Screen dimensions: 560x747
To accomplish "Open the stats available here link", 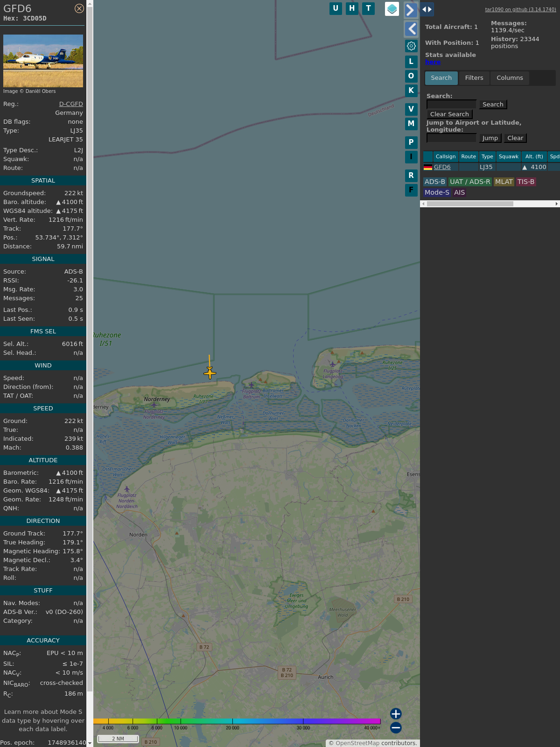I will click(x=433, y=62).
